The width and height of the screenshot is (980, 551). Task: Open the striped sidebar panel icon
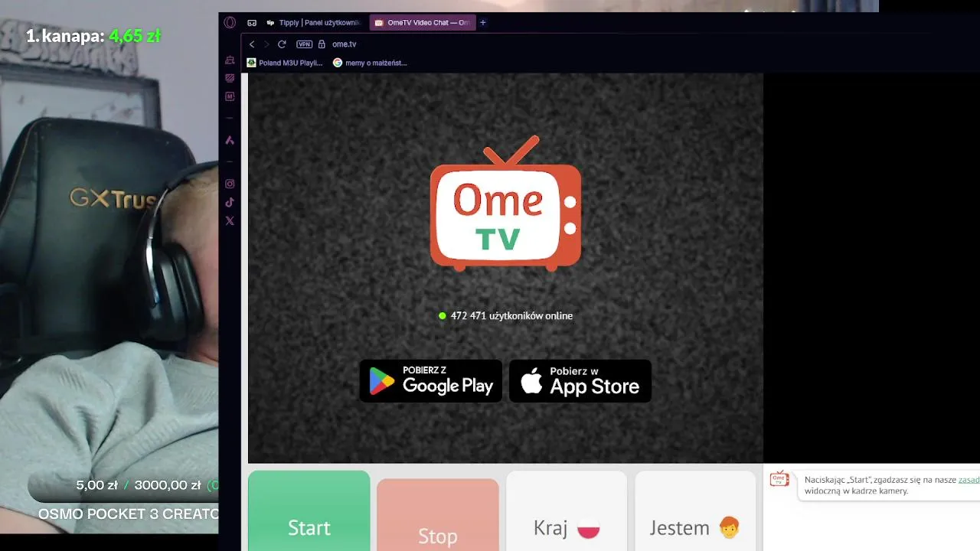point(230,78)
